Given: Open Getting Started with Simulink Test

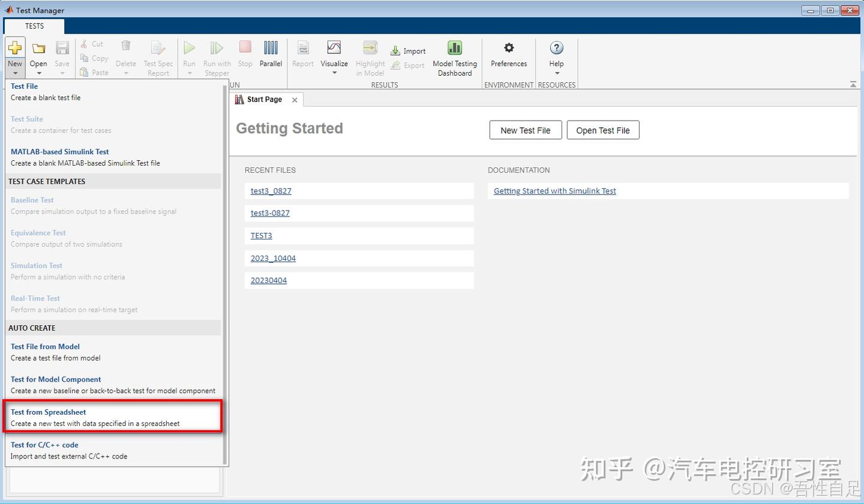Looking at the screenshot, I should pos(554,190).
